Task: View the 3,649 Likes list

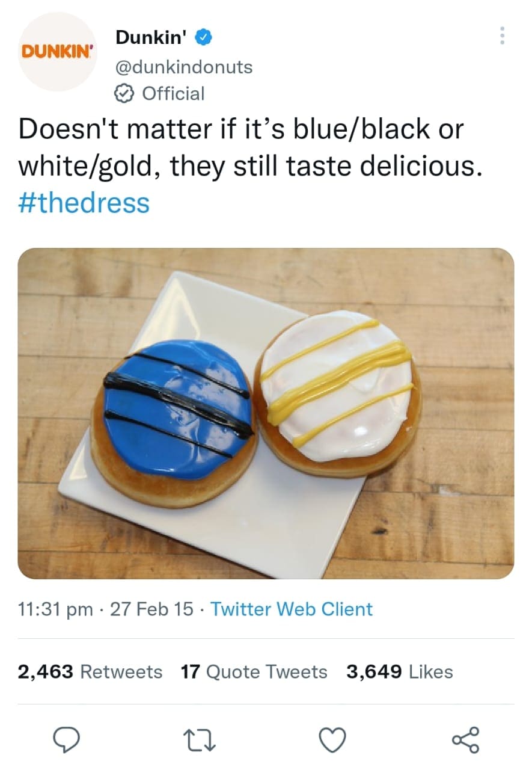Action: (x=399, y=672)
